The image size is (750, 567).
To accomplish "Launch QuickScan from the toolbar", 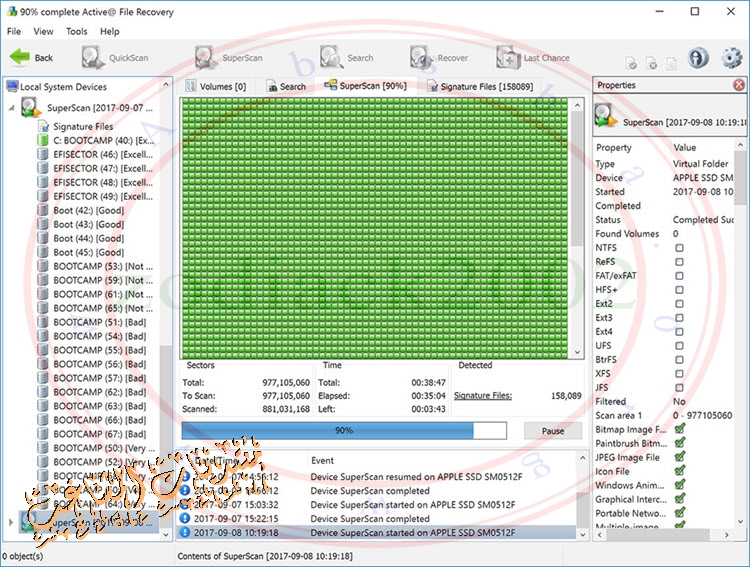I will (x=115, y=58).
